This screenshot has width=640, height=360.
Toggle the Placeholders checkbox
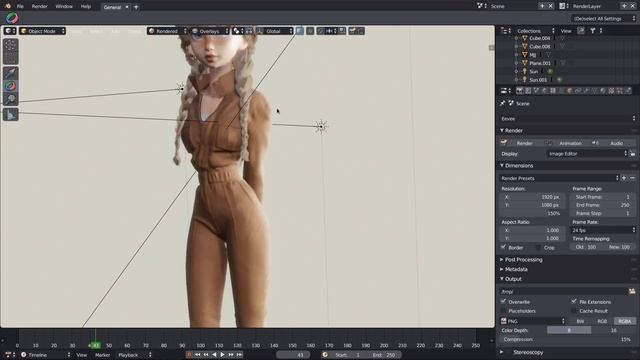pos(503,311)
